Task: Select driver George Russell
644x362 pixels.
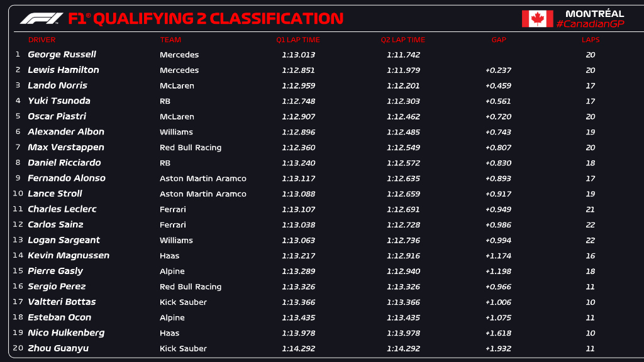Action: (x=62, y=55)
